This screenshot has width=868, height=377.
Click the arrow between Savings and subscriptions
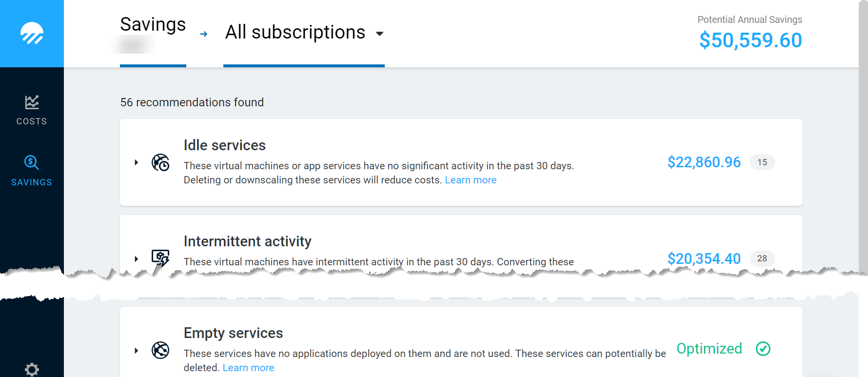pyautogui.click(x=204, y=34)
